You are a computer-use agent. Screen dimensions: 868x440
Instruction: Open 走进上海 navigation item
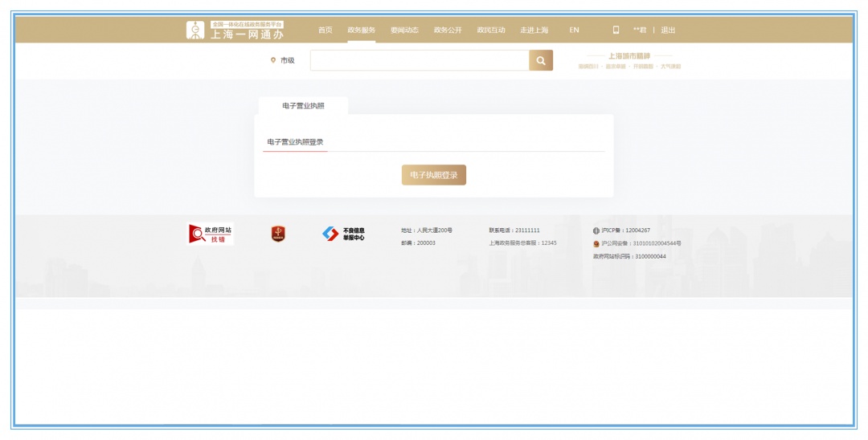tap(534, 30)
